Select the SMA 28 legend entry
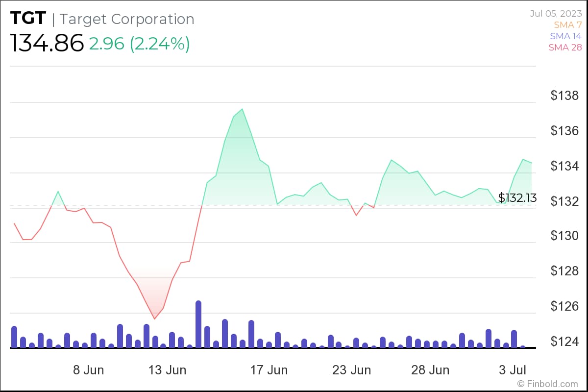588x392 pixels. [x=565, y=48]
